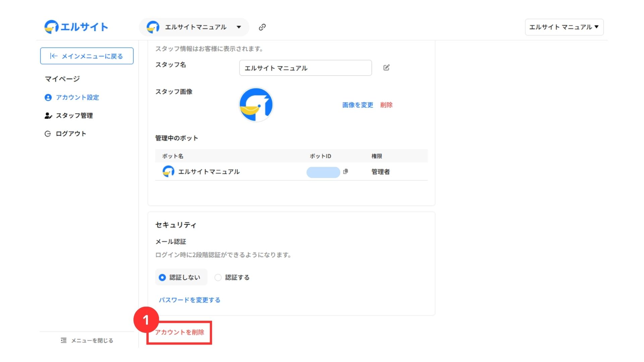Click the link chain icon in header

tap(262, 27)
